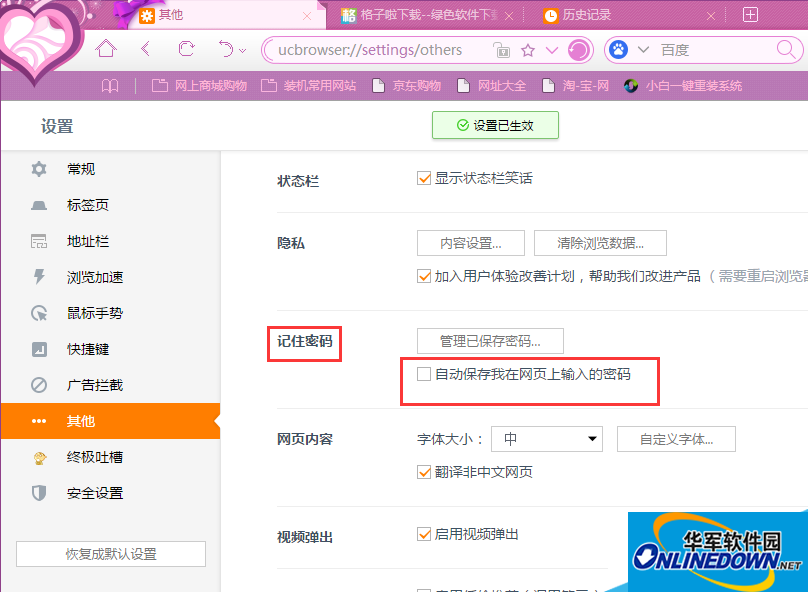Viewport: 808px width, 592px height.
Task: Select 广告拦截 in the settings sidebar
Action: [95, 385]
